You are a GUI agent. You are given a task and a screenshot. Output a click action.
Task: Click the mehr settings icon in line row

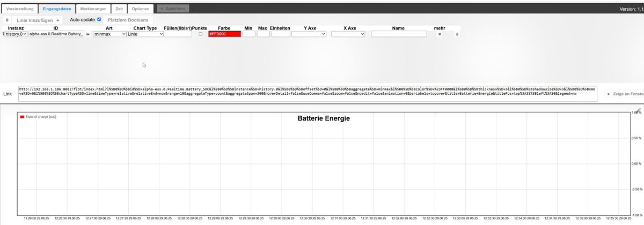tap(440, 34)
